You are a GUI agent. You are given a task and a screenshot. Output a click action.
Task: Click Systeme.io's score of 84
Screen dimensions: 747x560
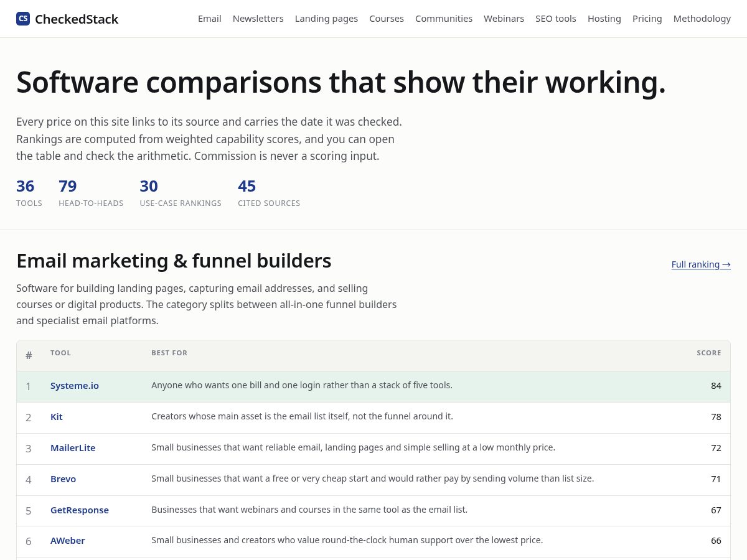(x=716, y=386)
